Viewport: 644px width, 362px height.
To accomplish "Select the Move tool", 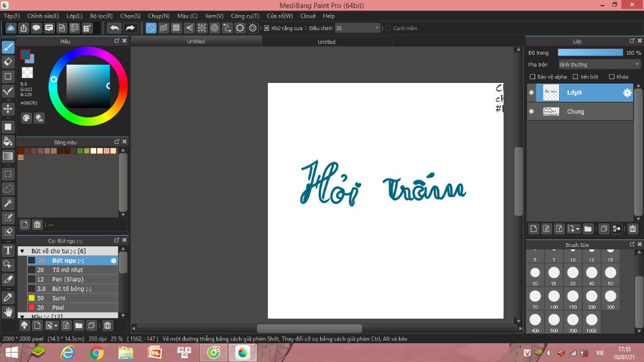I will [x=8, y=109].
